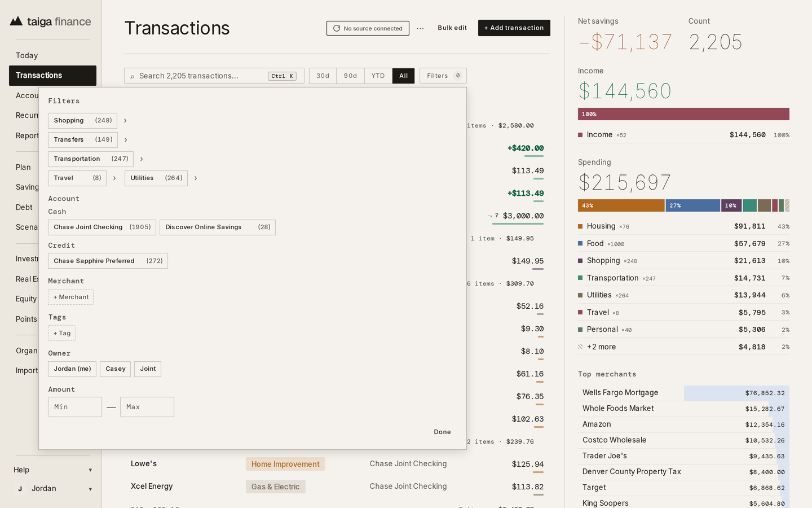
Task: Toggle Discover Online Savings account filter
Action: tap(218, 227)
